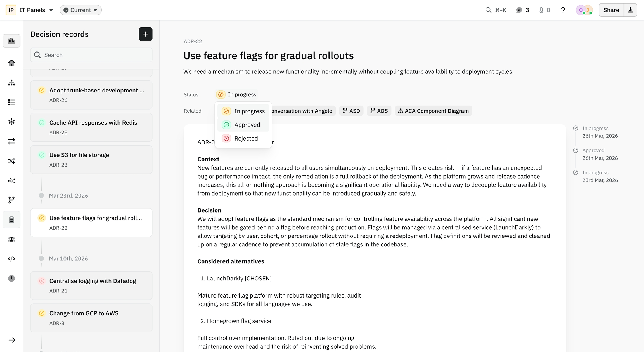This screenshot has width=644, height=352.
Task: Click the Share button
Action: [611, 10]
